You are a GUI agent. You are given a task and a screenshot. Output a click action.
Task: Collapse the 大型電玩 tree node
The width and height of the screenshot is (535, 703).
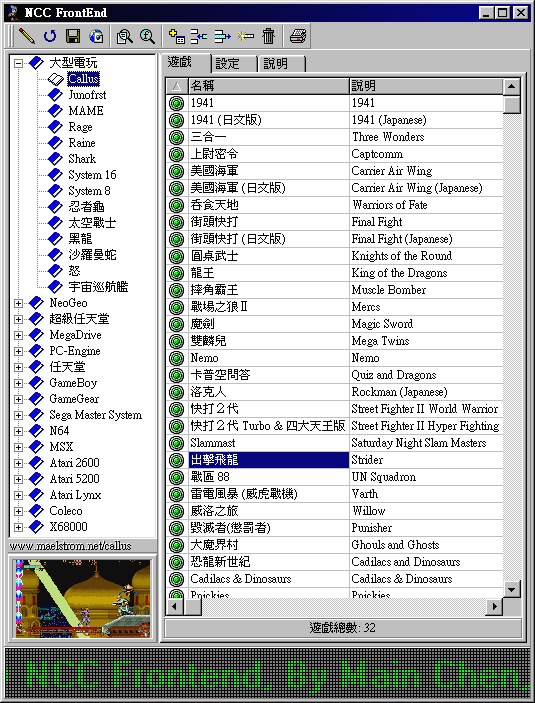click(x=18, y=63)
